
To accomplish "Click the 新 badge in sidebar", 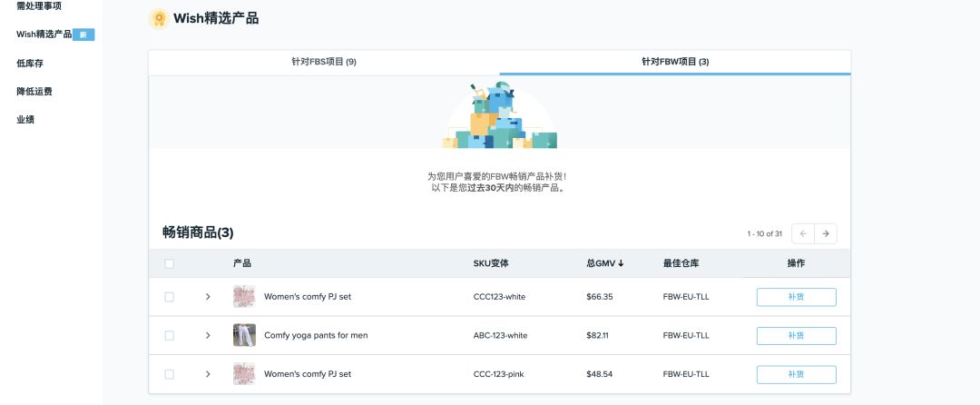I will tap(83, 35).
